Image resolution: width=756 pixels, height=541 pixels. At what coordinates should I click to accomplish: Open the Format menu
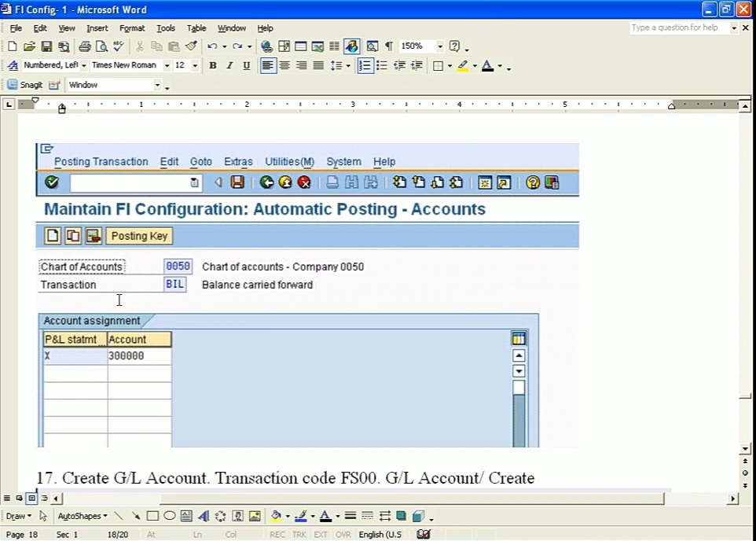pos(132,28)
